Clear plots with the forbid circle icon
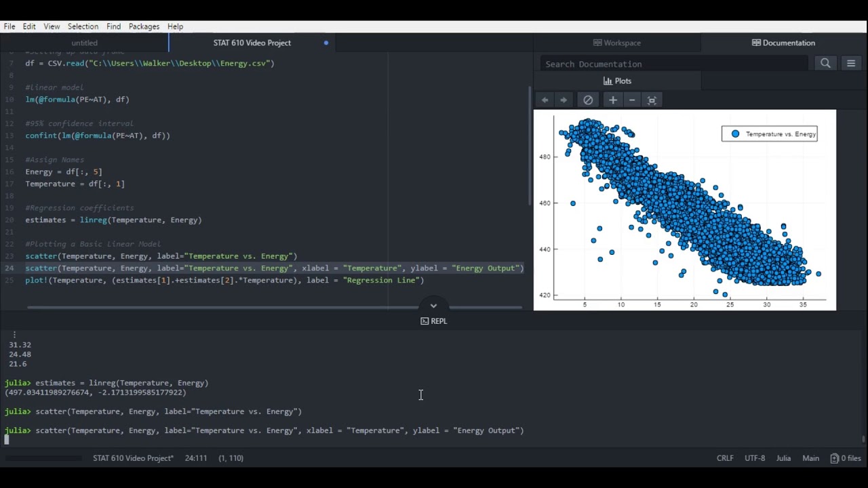The height and width of the screenshot is (488, 868). tap(588, 100)
